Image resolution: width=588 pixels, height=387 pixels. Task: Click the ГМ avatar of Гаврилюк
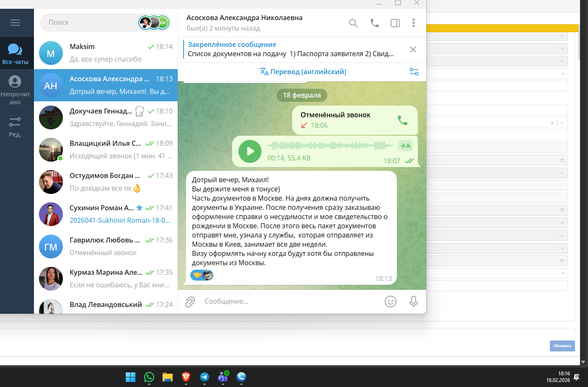click(x=51, y=247)
